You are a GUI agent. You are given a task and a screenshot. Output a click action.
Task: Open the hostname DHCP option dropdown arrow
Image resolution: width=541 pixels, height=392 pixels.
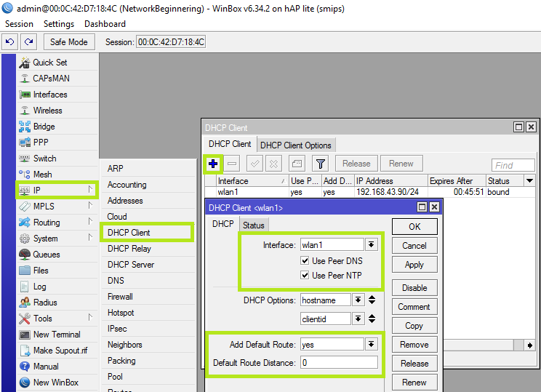click(x=358, y=300)
